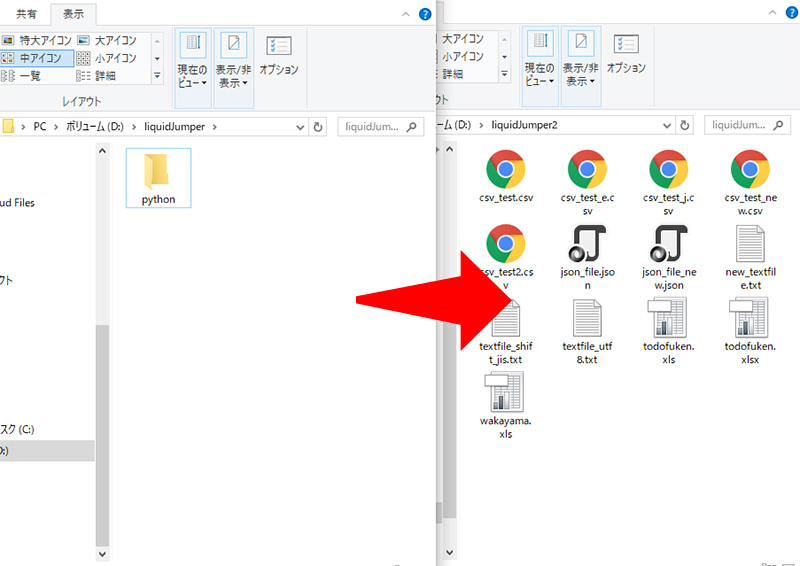Select textfile_utf8.txt file icon

point(587,318)
